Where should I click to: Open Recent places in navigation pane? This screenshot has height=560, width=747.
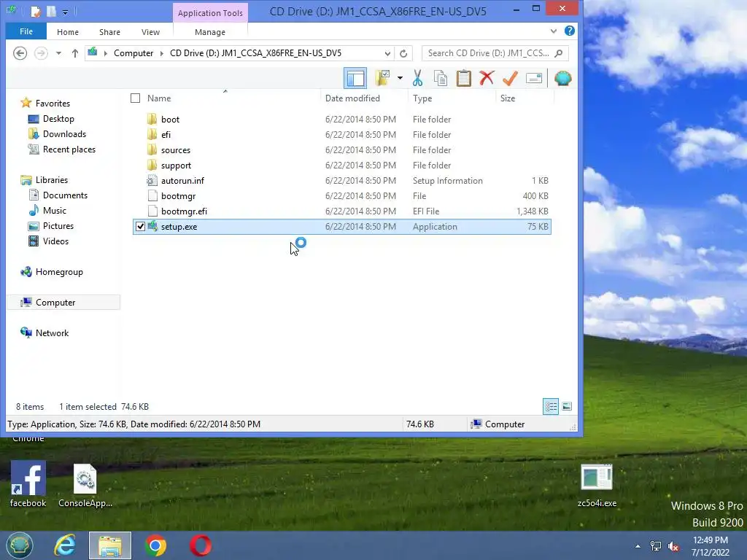[x=69, y=149]
